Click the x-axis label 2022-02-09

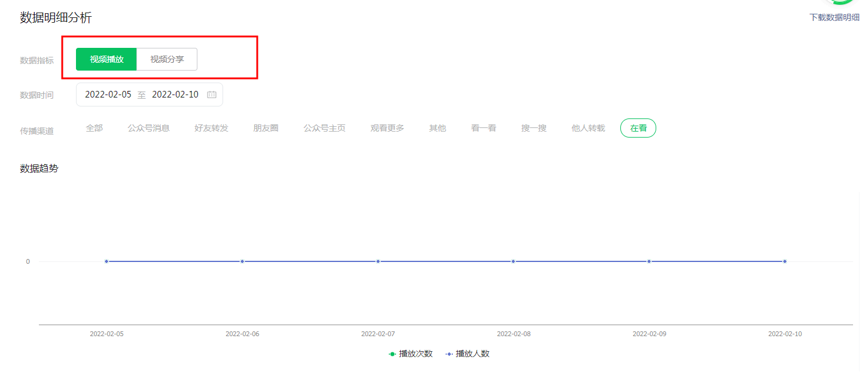point(649,334)
